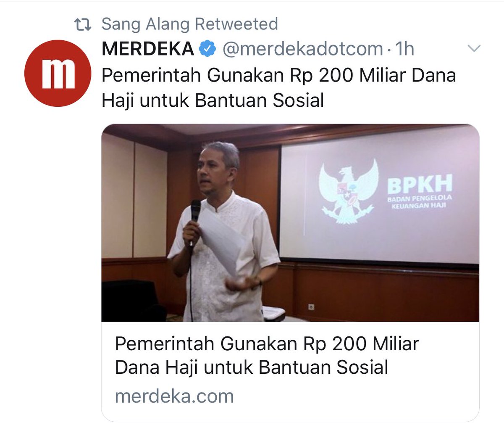
Task: Open the red "m" MERDEKA profile avatar
Action: pos(58,73)
